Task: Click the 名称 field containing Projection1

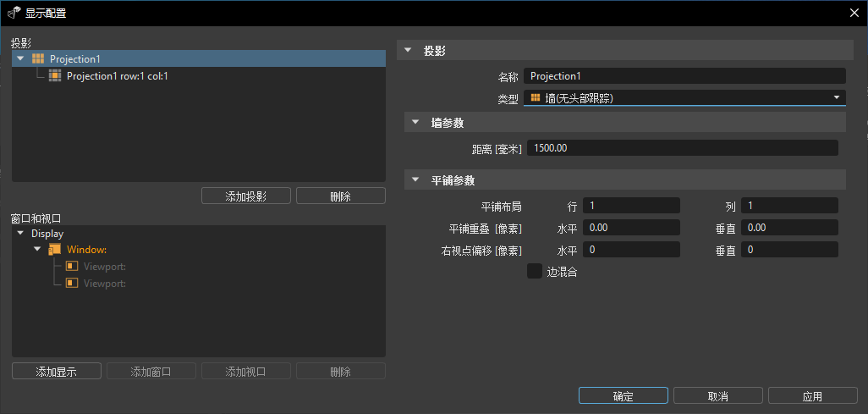Action: point(684,76)
